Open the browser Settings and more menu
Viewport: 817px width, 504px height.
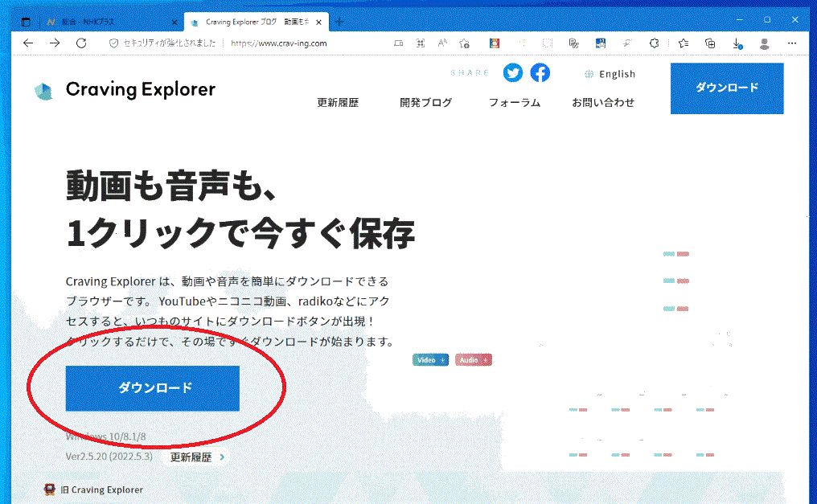[x=792, y=43]
